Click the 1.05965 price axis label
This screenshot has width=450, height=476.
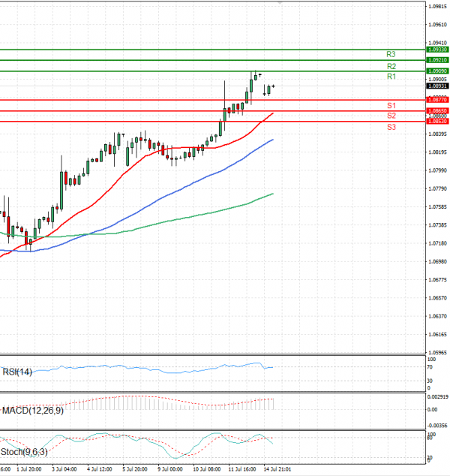437,353
